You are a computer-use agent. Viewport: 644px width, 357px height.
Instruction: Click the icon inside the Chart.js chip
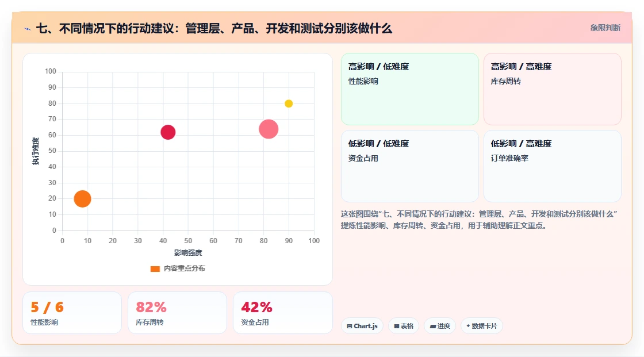click(350, 326)
